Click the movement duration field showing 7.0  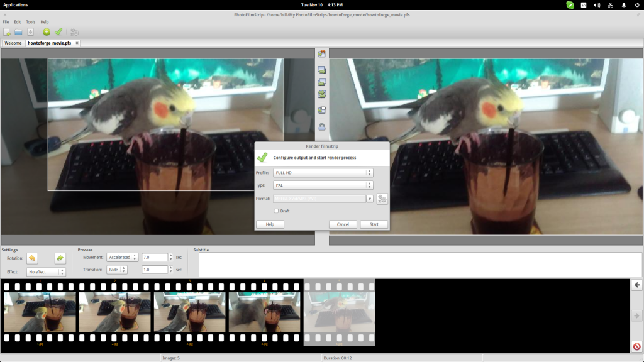tap(155, 257)
